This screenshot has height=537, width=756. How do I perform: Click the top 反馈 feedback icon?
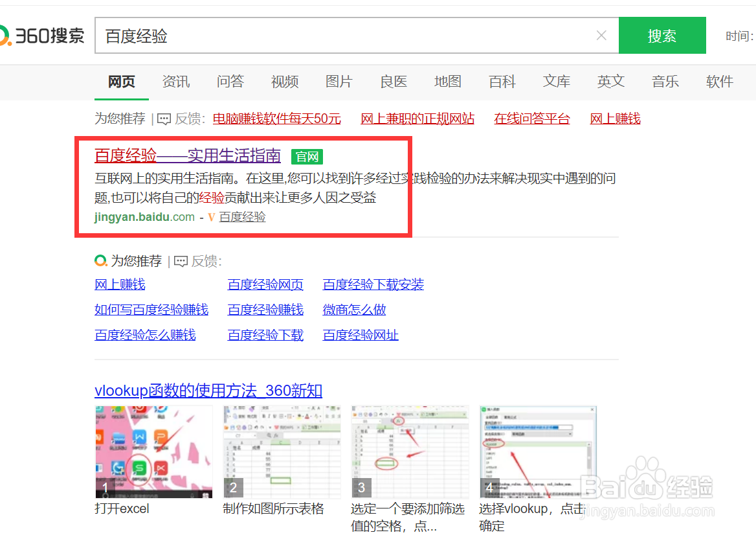click(x=164, y=119)
